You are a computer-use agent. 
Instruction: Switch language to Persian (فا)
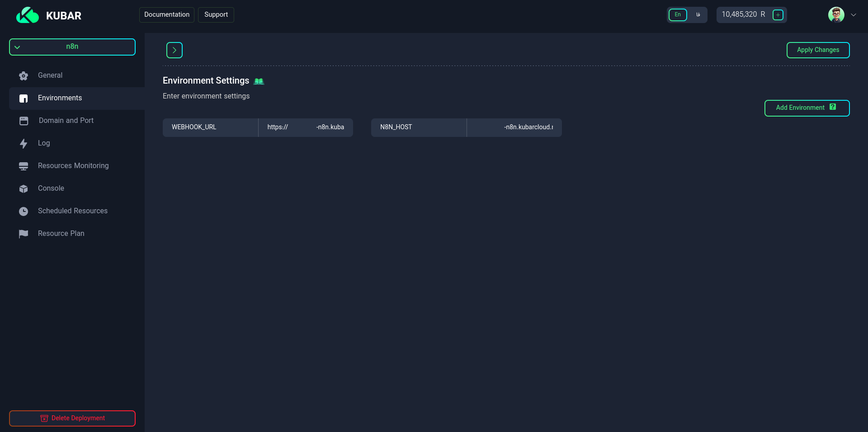point(698,15)
